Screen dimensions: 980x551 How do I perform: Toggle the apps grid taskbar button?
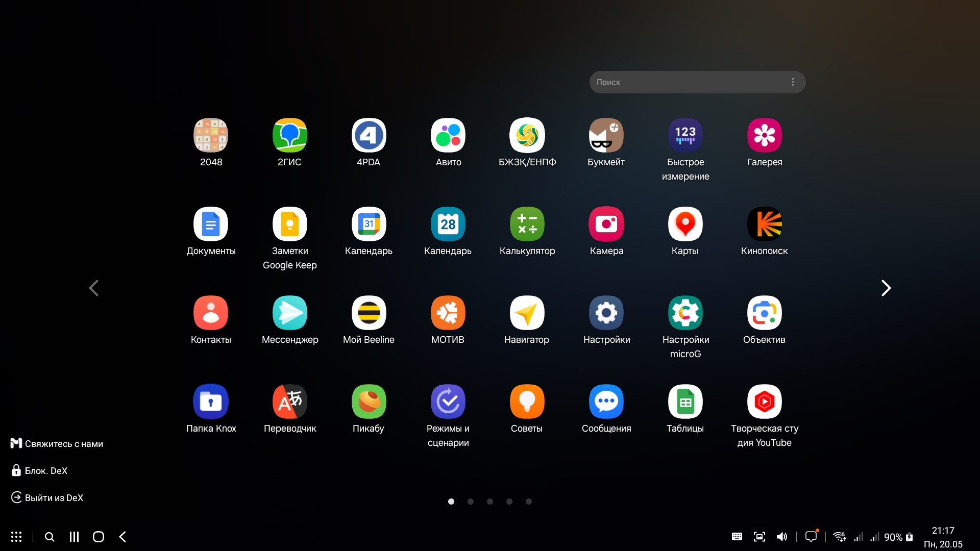(16, 537)
